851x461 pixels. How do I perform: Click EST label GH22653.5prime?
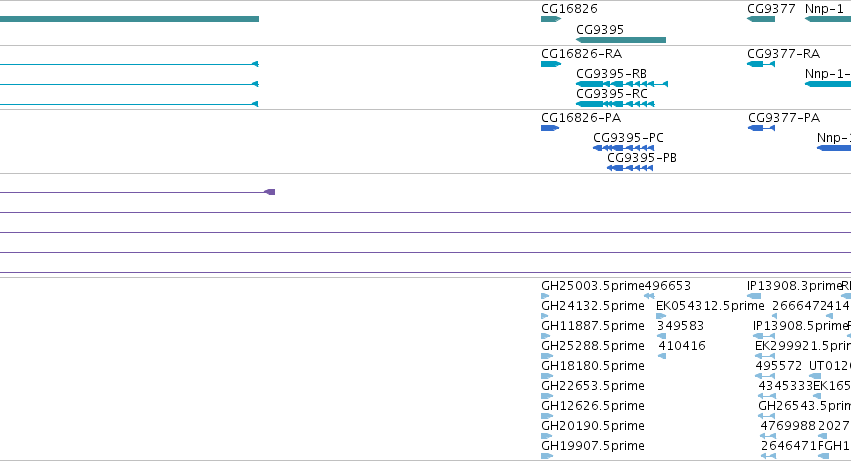click(593, 386)
